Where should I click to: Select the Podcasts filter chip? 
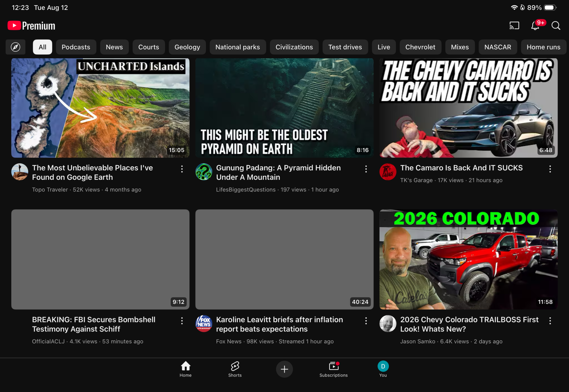point(76,47)
